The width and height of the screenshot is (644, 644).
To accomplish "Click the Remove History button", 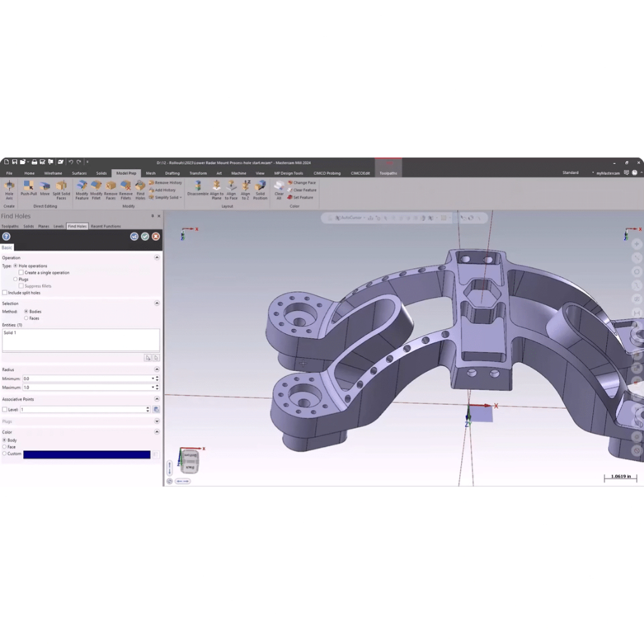I will 166,182.
